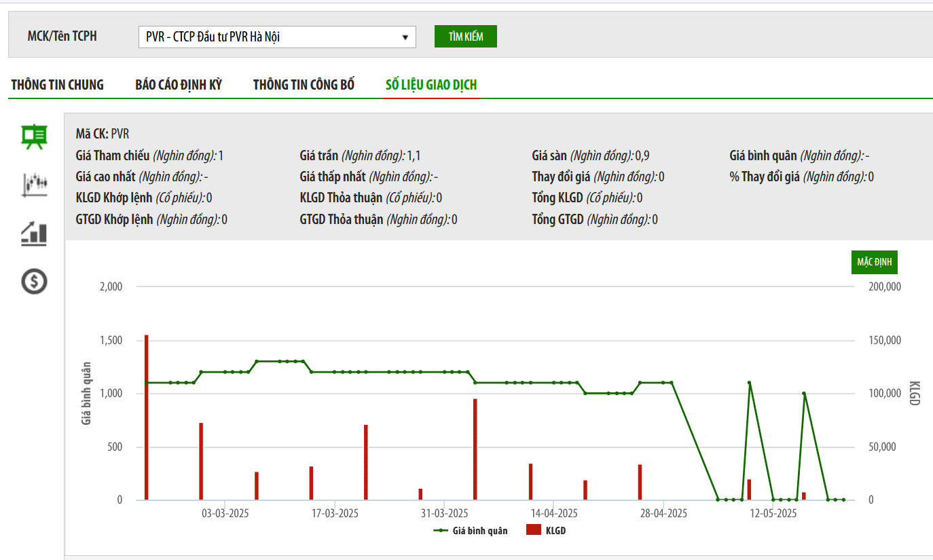Click the MẶC ĐỊNH chart reset button

[875, 262]
